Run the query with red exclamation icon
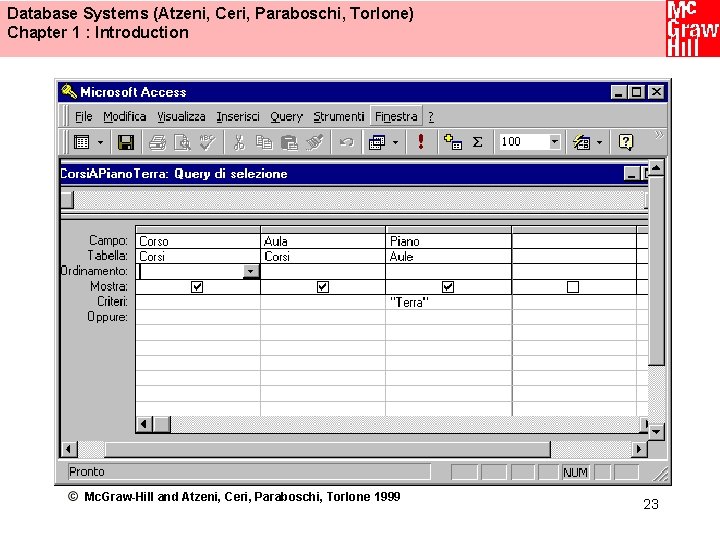The height and width of the screenshot is (540, 720). tap(421, 141)
